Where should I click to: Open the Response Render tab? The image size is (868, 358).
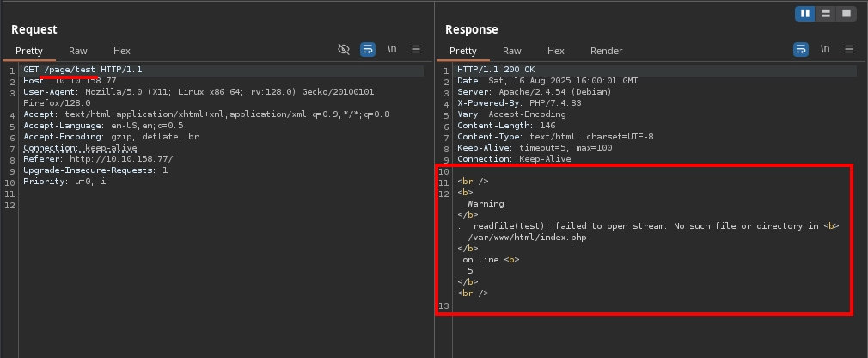coord(606,51)
